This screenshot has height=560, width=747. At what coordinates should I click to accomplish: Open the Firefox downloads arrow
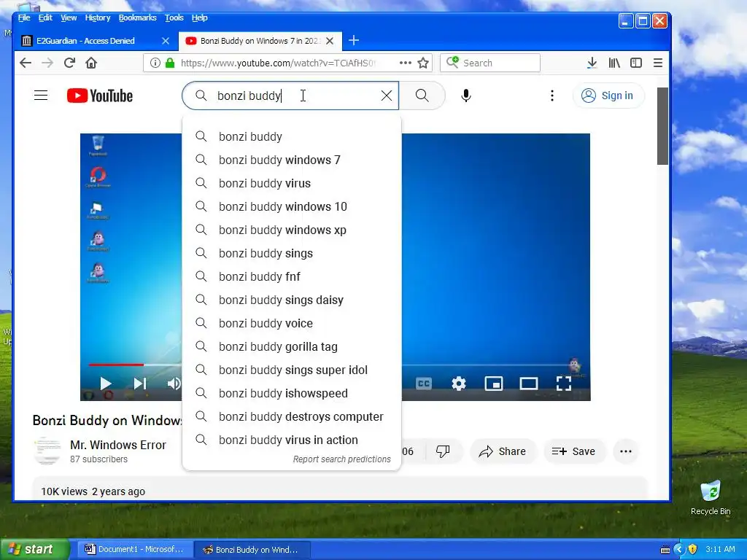pos(592,63)
